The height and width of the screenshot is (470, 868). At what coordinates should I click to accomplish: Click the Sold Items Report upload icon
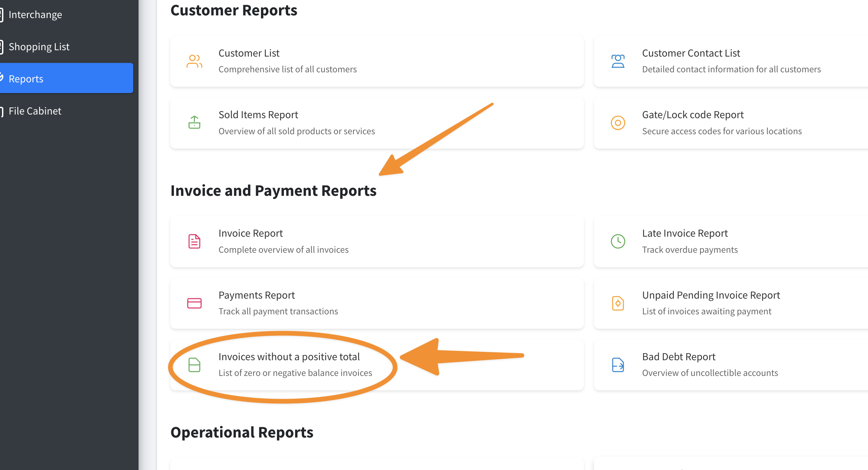pos(194,123)
